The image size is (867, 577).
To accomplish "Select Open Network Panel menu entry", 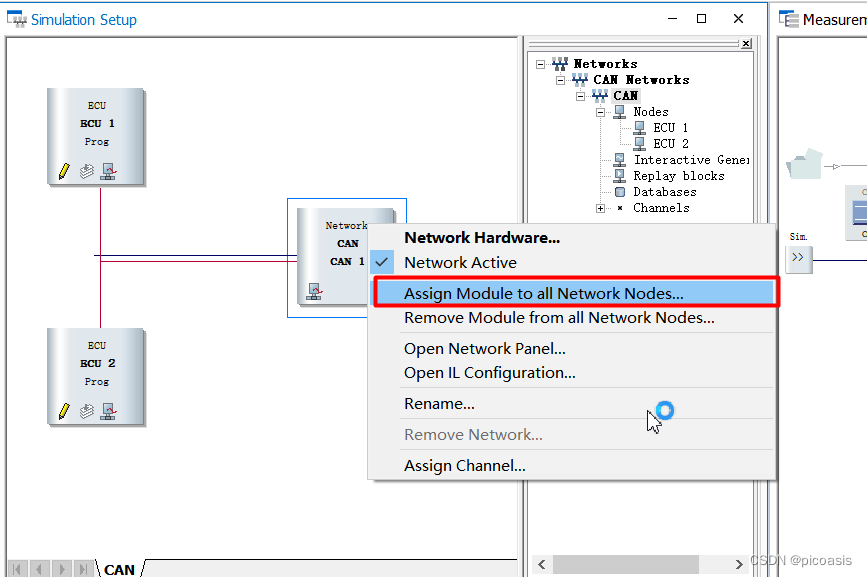I will 573,349.
